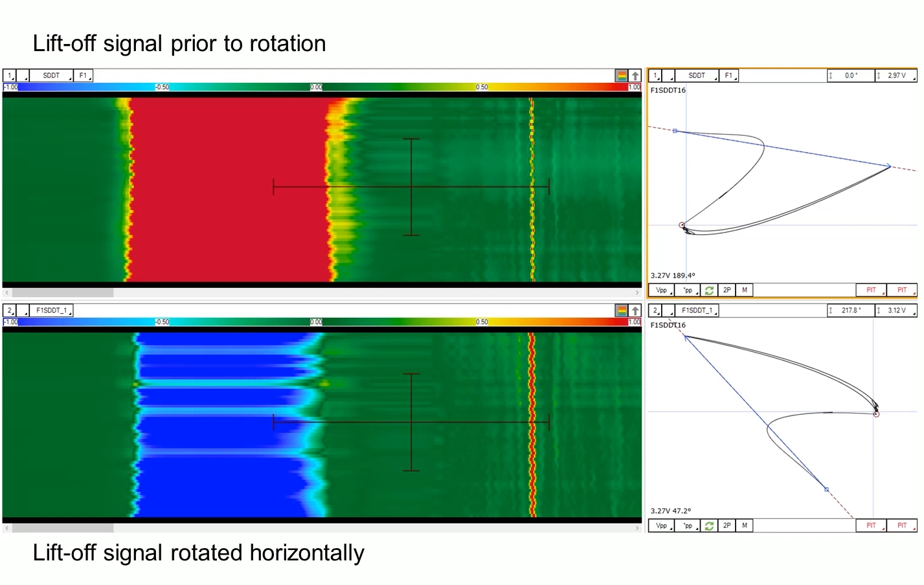The width and height of the screenshot is (924, 585).
Task: Open F1SDDT_1 channel dropdown in bottom C-scan
Action: [x=51, y=311]
